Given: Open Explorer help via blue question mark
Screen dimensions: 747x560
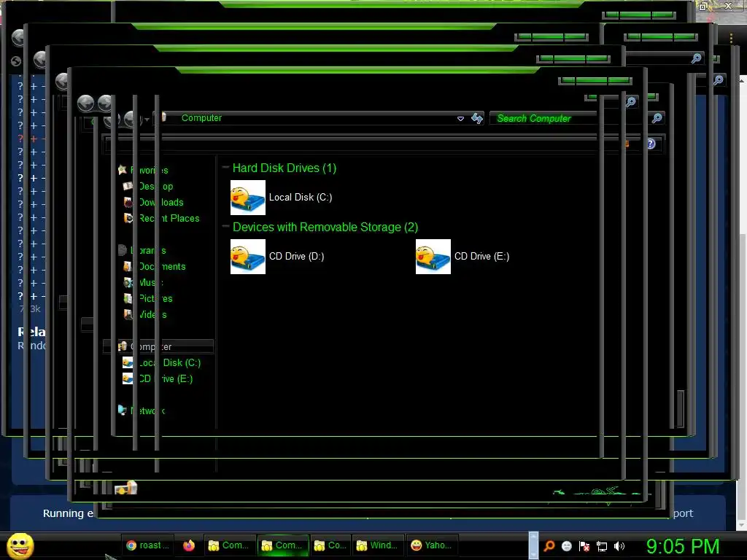Looking at the screenshot, I should pyautogui.click(x=651, y=144).
